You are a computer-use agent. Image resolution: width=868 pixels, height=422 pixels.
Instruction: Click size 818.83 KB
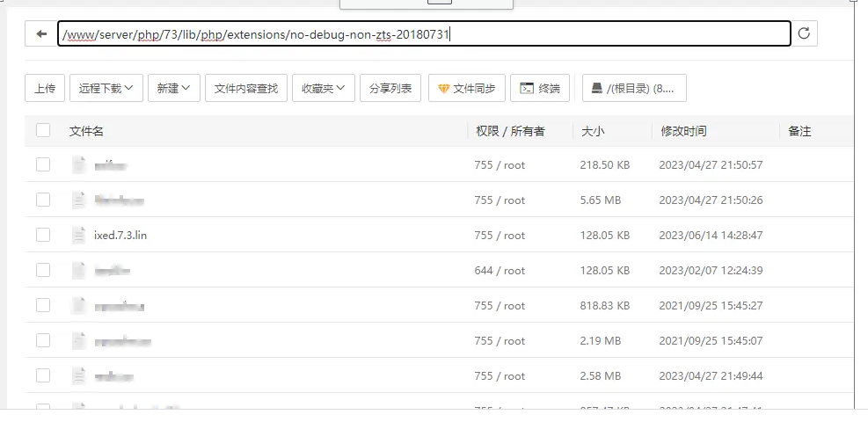click(x=605, y=306)
